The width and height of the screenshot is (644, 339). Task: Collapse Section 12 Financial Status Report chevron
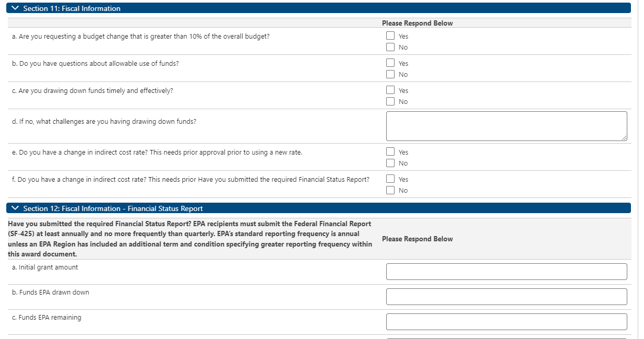(15, 208)
